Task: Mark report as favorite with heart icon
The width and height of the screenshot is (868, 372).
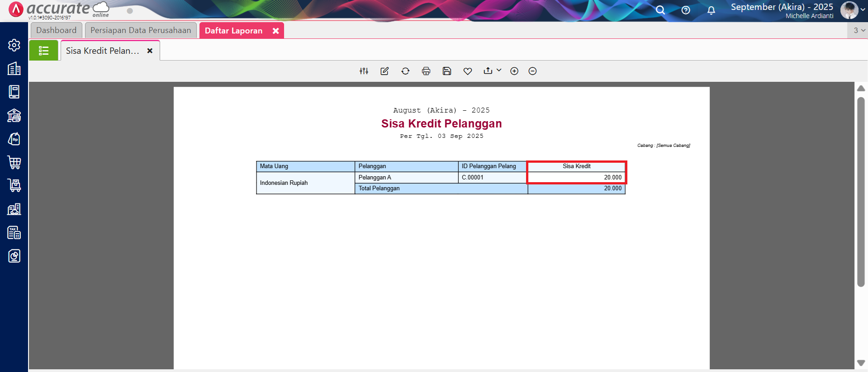Action: 468,71
